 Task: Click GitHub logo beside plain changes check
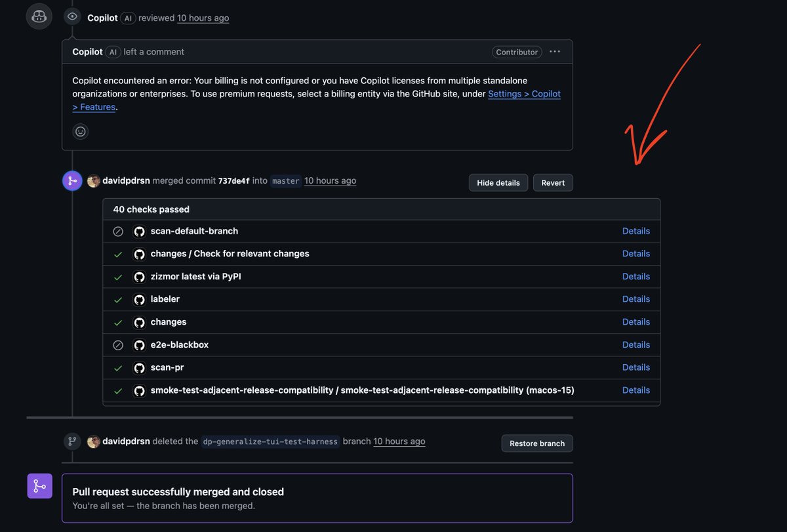point(139,322)
